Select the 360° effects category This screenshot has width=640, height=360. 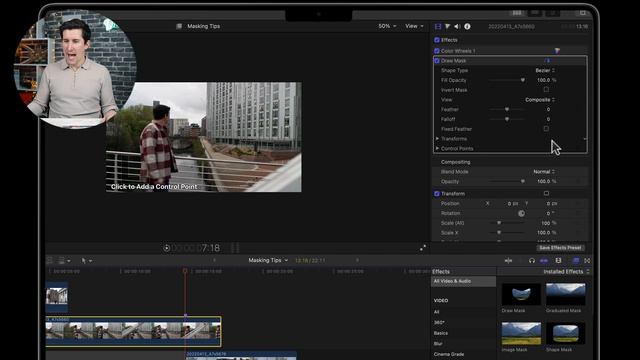439,322
